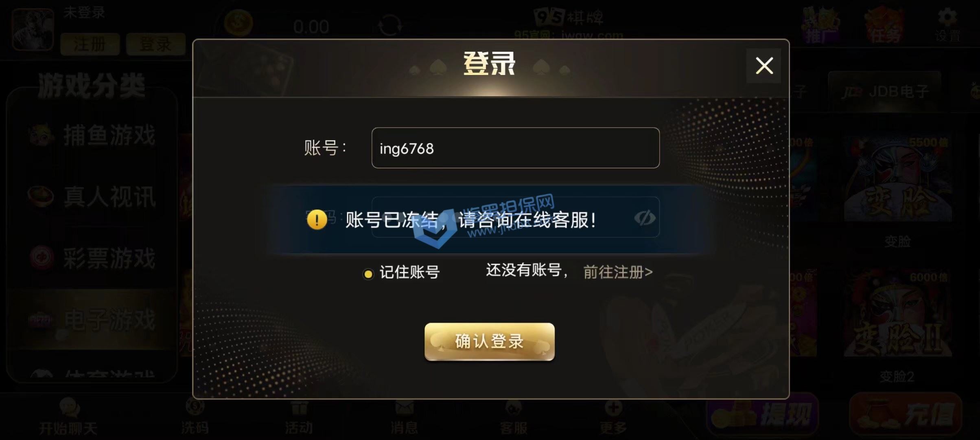Viewport: 980px width, 440px height.
Task: Click the 确认登录 gold button
Action: [489, 341]
